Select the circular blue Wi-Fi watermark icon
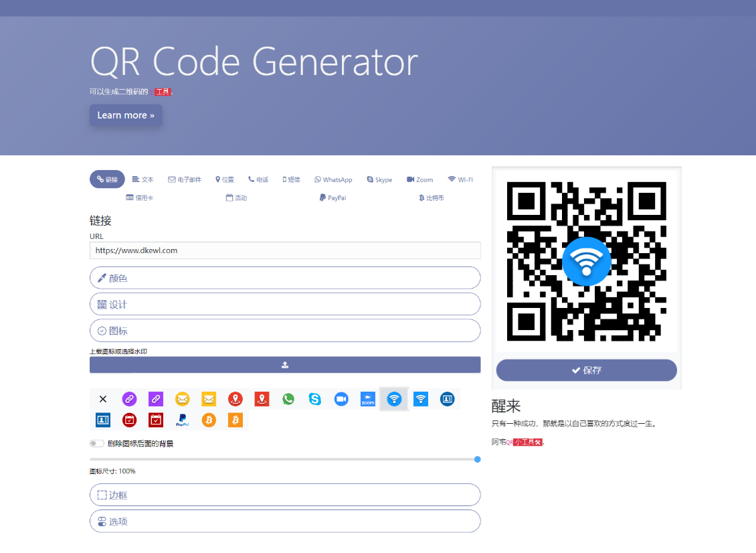The width and height of the screenshot is (756, 553). tap(395, 399)
